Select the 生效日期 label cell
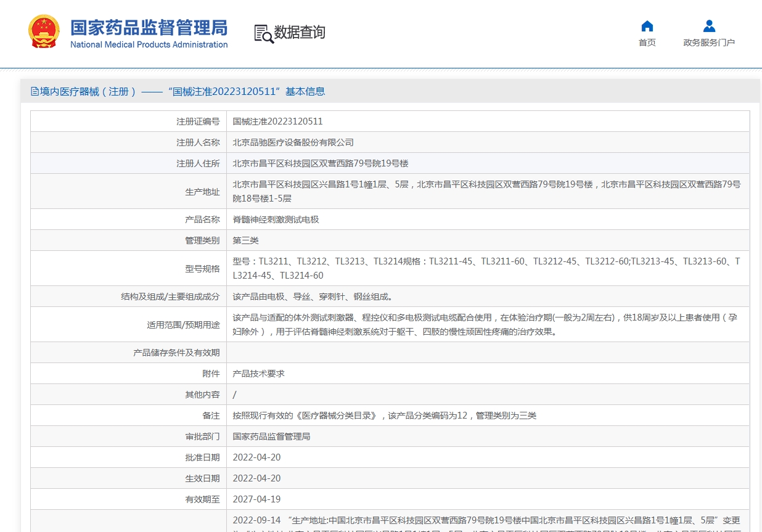 click(128, 478)
